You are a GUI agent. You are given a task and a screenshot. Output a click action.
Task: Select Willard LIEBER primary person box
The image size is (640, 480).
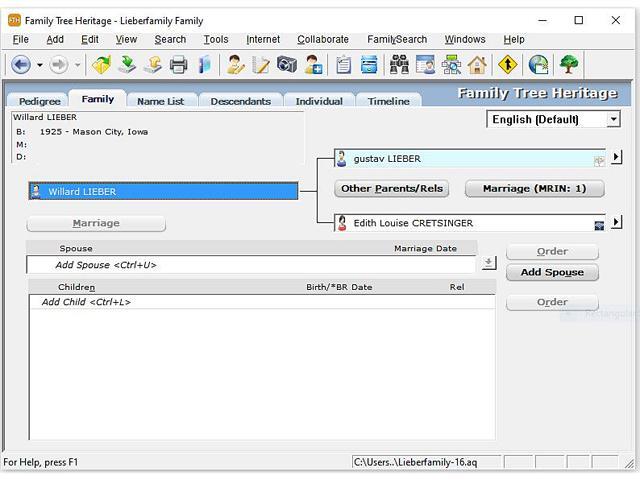[163, 191]
